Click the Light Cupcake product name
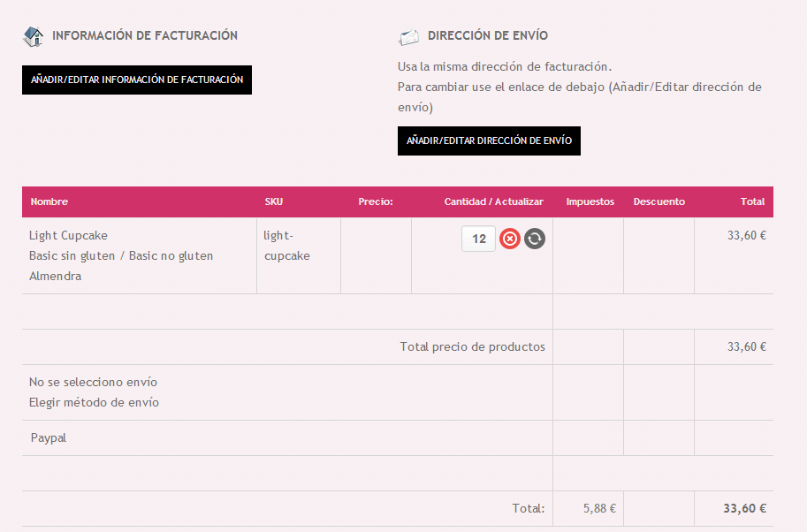The image size is (807, 532). tap(68, 236)
